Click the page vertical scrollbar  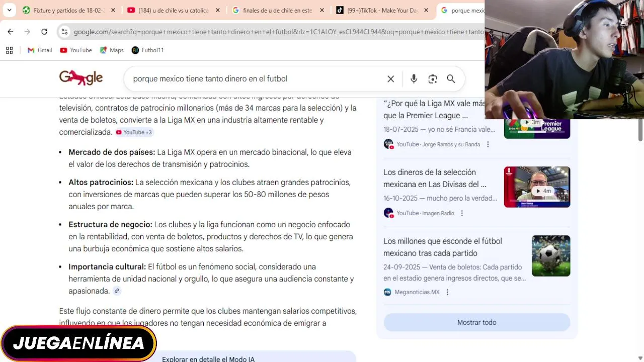pos(640,130)
